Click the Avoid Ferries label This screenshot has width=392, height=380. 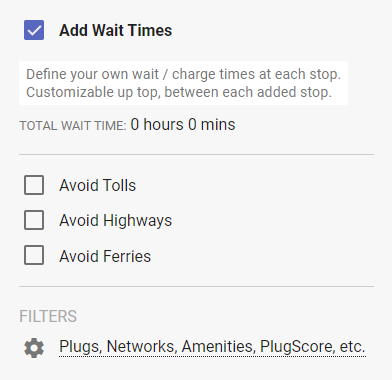pyautogui.click(x=105, y=256)
